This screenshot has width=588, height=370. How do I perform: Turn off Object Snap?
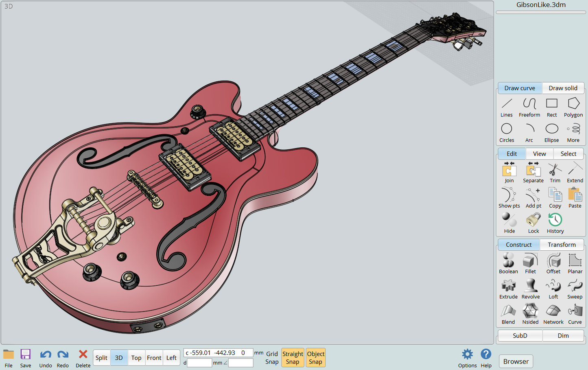(315, 358)
